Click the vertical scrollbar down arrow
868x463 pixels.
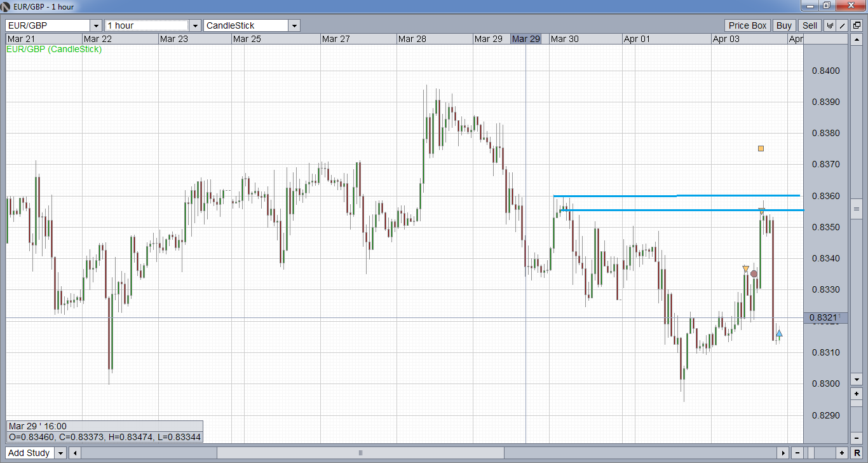pos(857,380)
